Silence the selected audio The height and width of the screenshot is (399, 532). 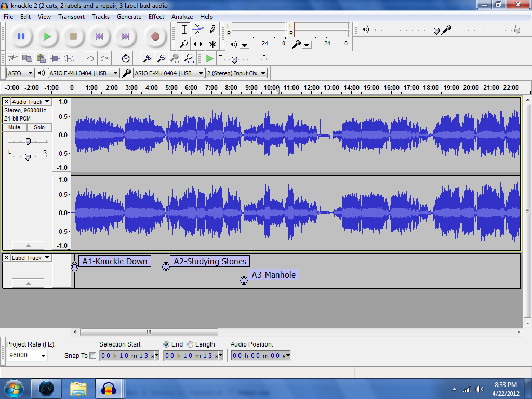point(69,58)
